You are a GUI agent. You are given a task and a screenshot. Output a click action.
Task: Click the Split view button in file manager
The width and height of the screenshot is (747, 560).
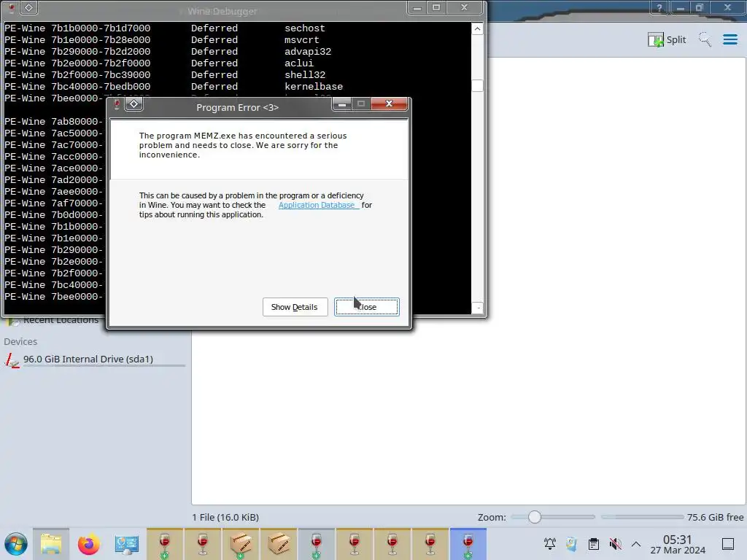coord(667,39)
